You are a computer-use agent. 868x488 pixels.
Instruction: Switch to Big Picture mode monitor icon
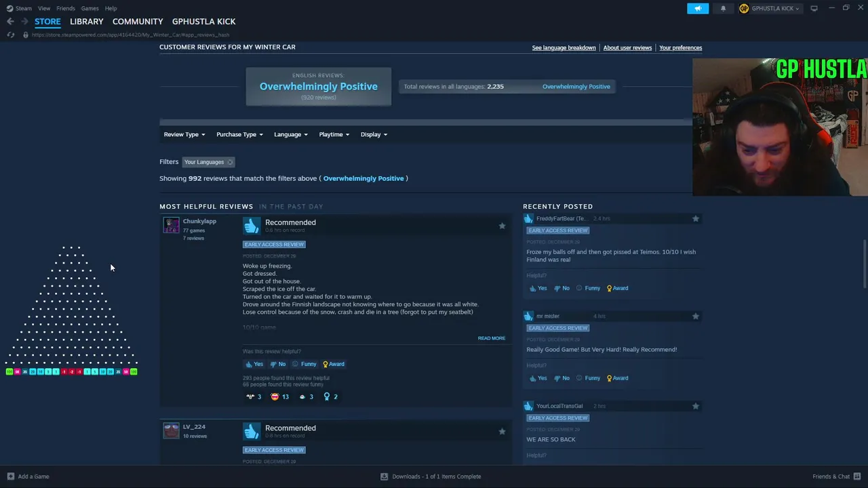814,8
